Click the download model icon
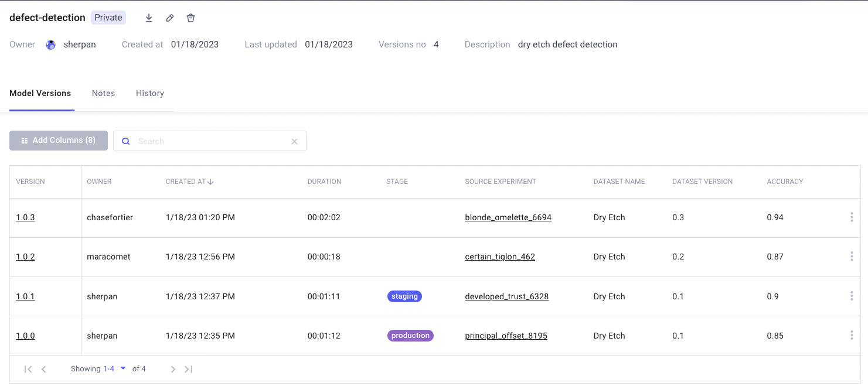This screenshot has width=868, height=386. (x=149, y=18)
